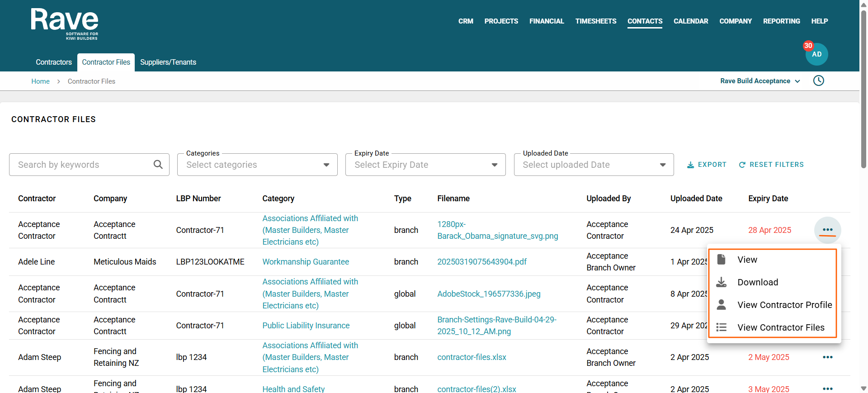Open the FINANCIAL menu in navigation
The image size is (868, 393).
(547, 21)
